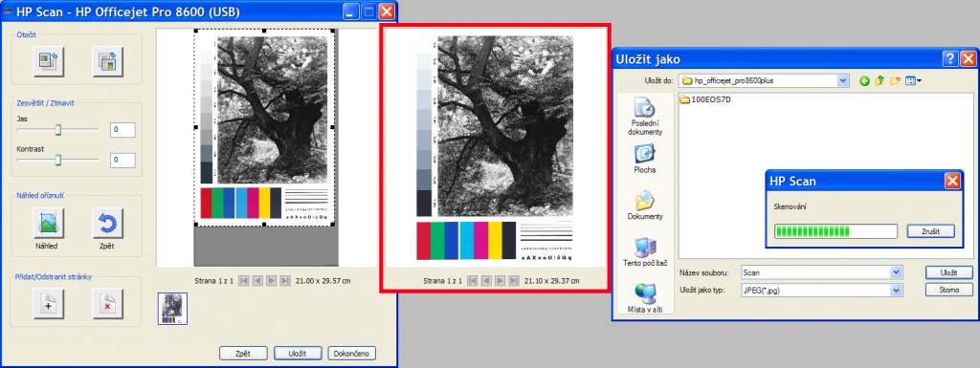Viewport: 980px width, 368px height.
Task: Click the Skenování status text
Action: [790, 206]
